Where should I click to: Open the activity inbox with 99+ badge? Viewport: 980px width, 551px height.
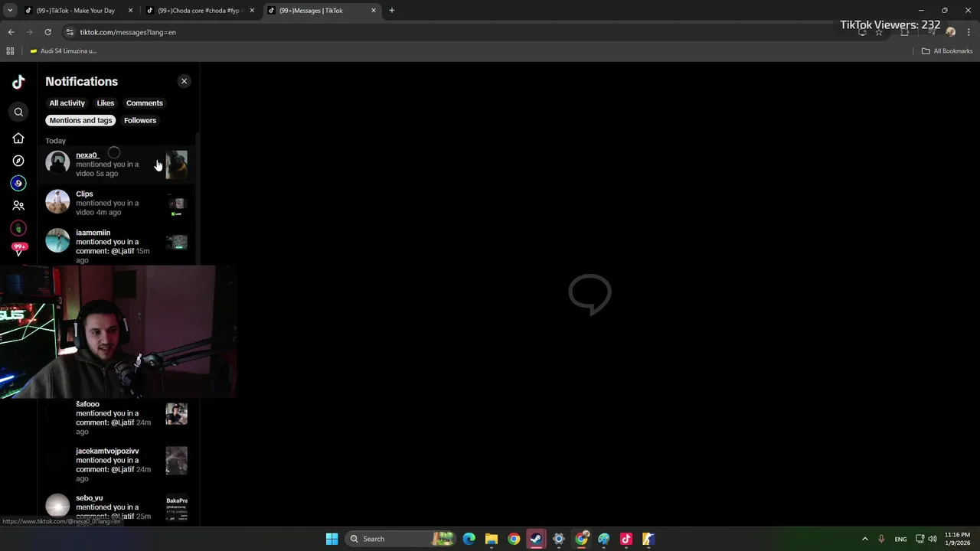click(18, 249)
